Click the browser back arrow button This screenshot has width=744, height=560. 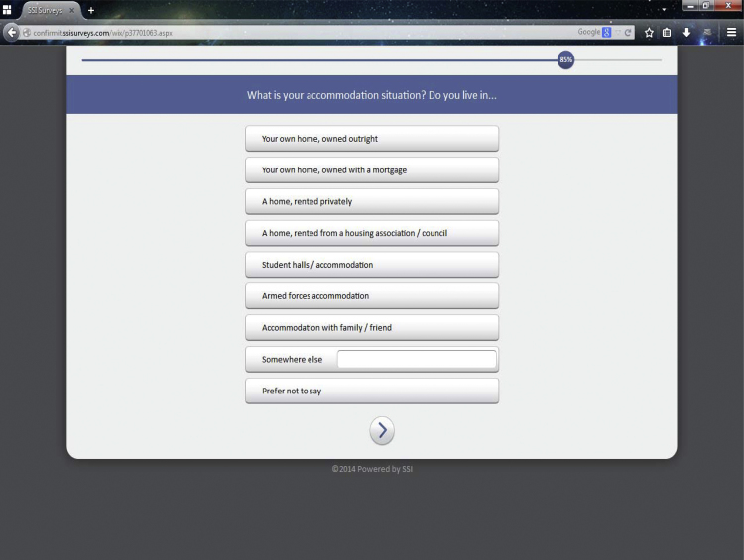[12, 32]
